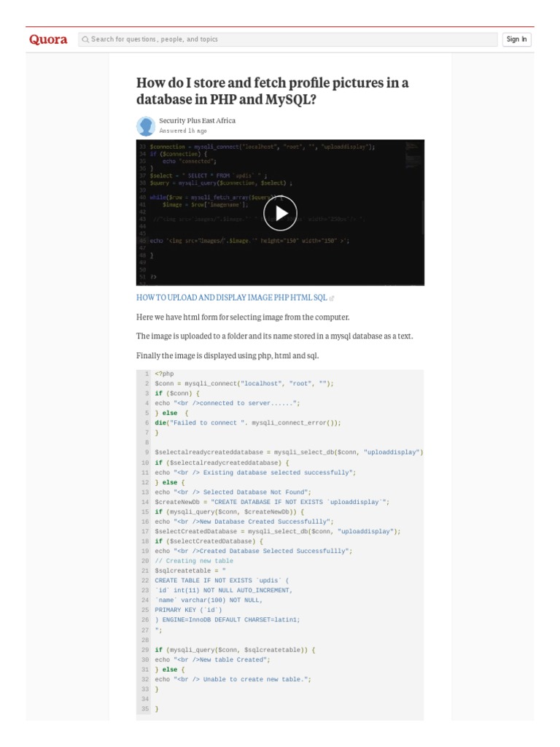Viewport: 560px width, 747px height.
Task: Click the Quora logo
Action: tap(48, 39)
